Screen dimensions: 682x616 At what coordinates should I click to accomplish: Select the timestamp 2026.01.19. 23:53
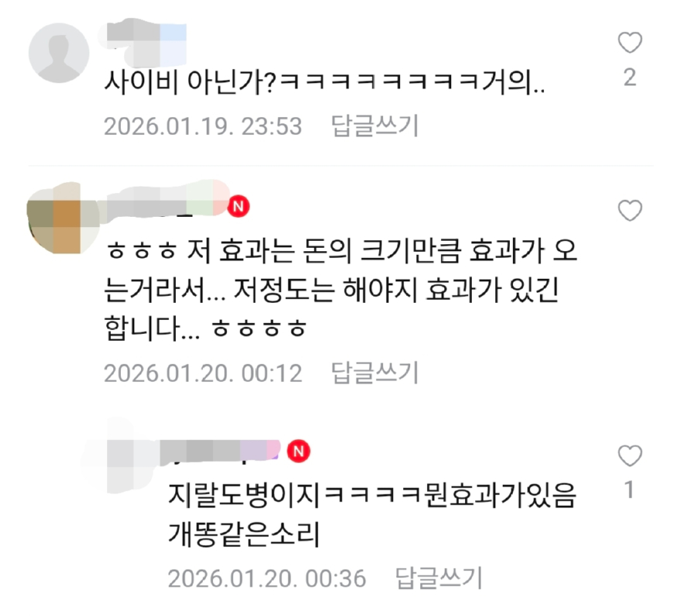click(203, 126)
